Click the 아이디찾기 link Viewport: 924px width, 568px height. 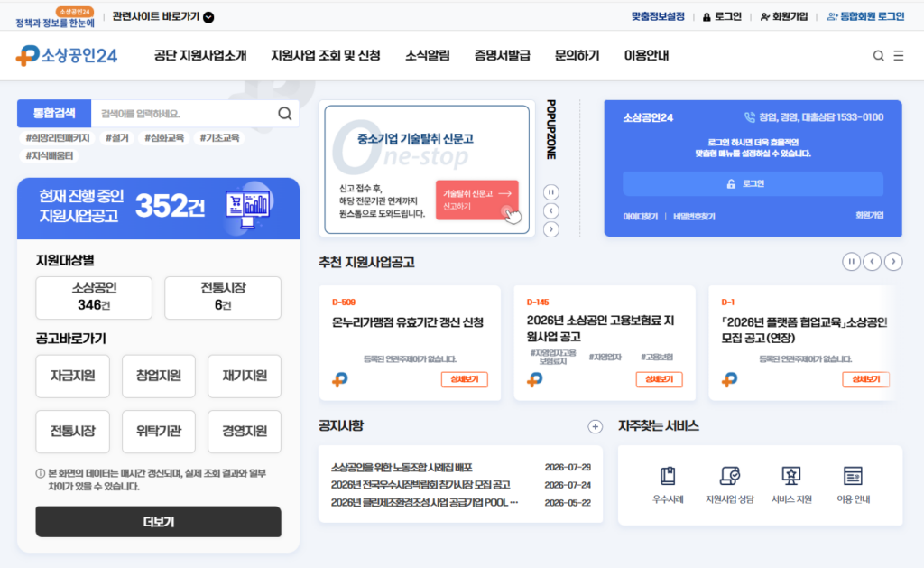point(640,217)
